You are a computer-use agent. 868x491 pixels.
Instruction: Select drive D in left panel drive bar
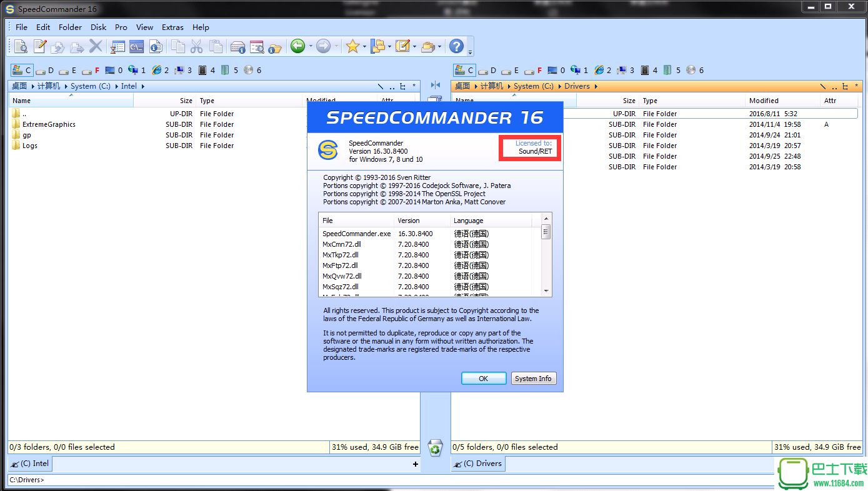[44, 71]
